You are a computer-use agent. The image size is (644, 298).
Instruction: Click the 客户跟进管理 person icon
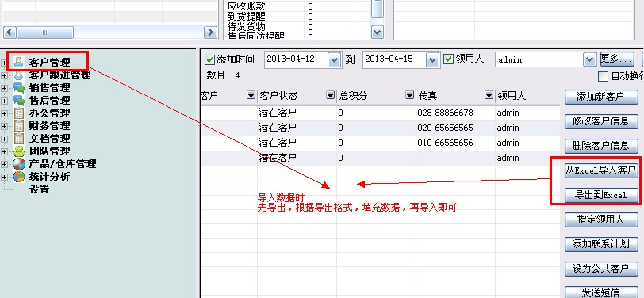19,75
